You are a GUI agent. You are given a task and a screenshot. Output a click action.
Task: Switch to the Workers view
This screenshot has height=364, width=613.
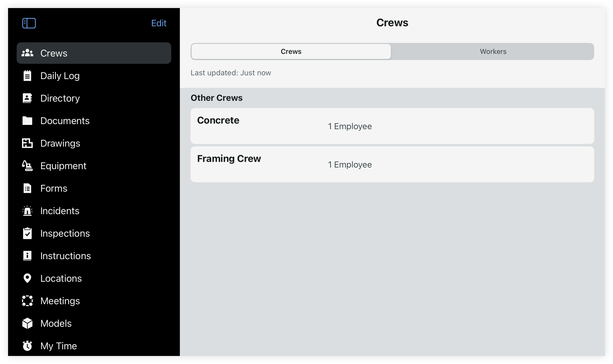coord(493,51)
